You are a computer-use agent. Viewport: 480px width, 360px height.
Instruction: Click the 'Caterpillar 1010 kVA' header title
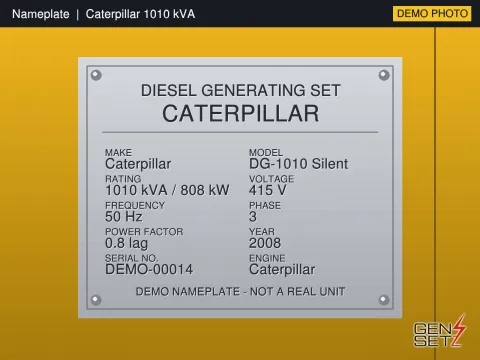[x=140, y=14]
